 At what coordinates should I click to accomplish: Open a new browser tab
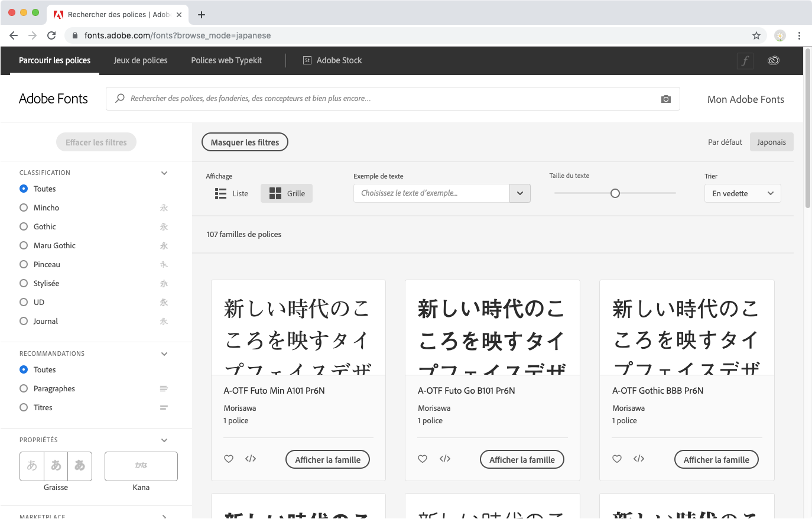(202, 15)
